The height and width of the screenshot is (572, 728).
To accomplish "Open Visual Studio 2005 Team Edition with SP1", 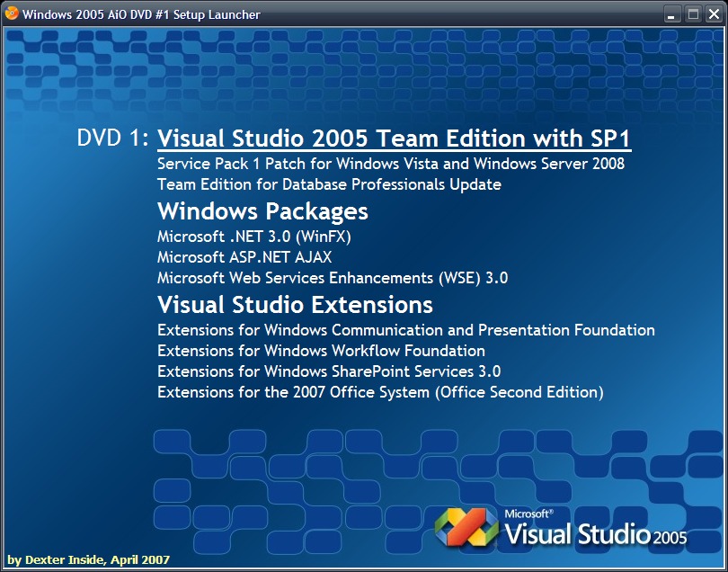I will click(395, 139).
